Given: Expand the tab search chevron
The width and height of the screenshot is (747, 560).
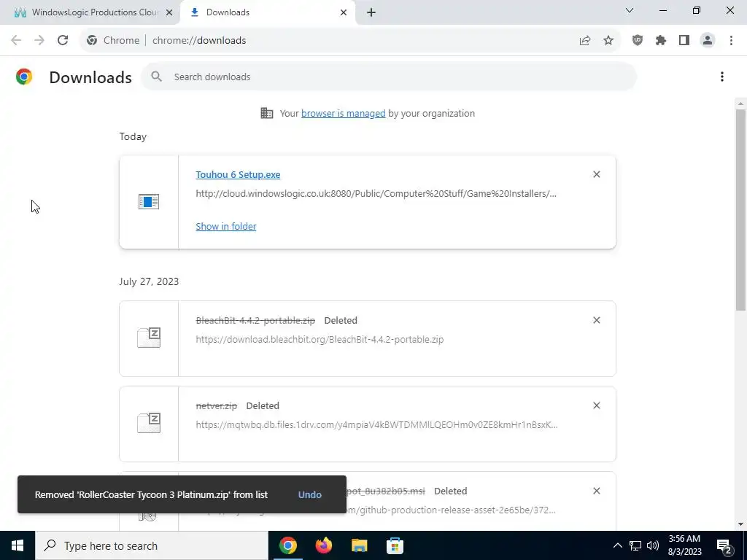Looking at the screenshot, I should point(630,10).
